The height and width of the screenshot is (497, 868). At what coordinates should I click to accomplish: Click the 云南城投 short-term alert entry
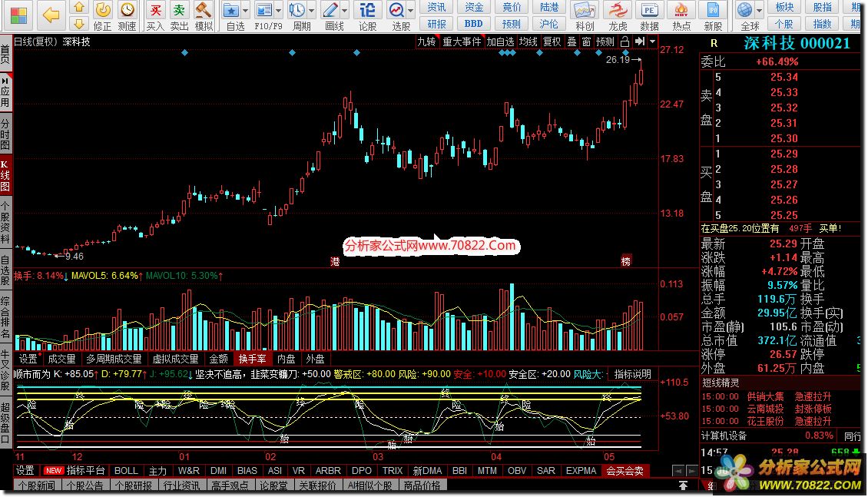pyautogui.click(x=765, y=409)
